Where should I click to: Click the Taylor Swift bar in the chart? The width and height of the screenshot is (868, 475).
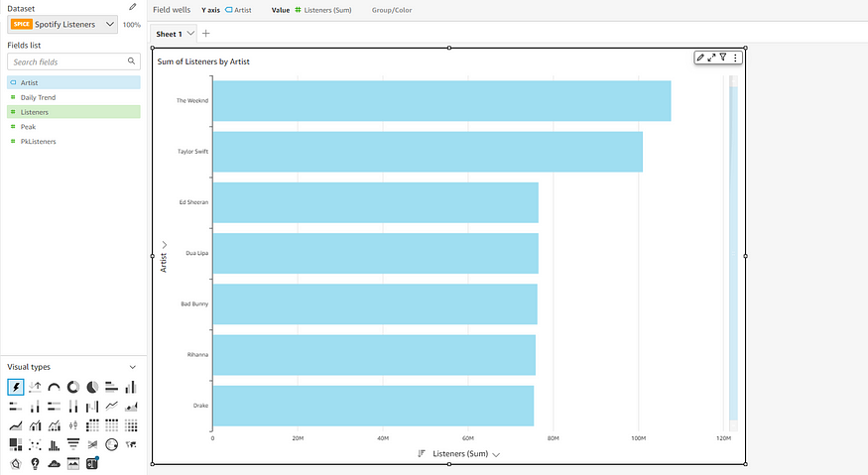point(428,152)
